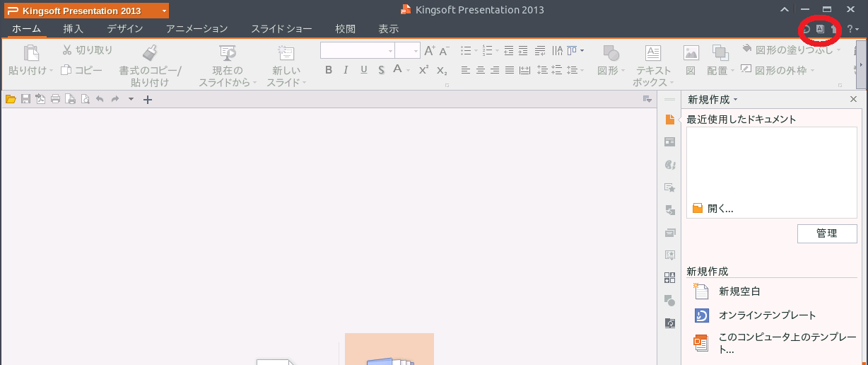Image resolution: width=868 pixels, height=365 pixels.
Task: Click the redo arrow icon
Action: tap(115, 99)
